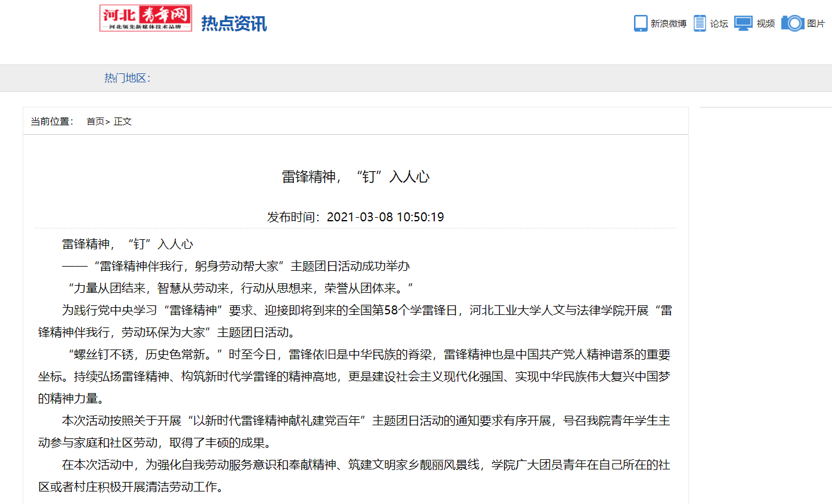Navigate to 首页 in the breadcrumb
832x504 pixels.
click(x=95, y=122)
